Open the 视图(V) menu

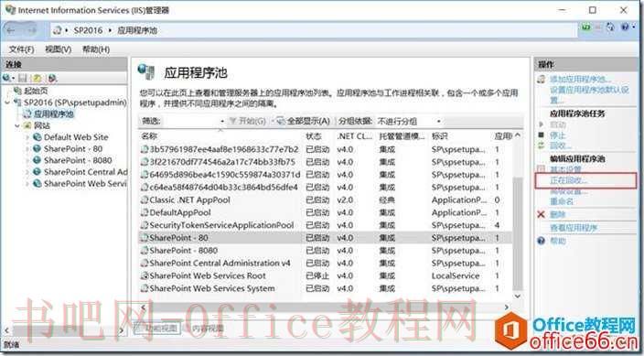click(x=59, y=49)
